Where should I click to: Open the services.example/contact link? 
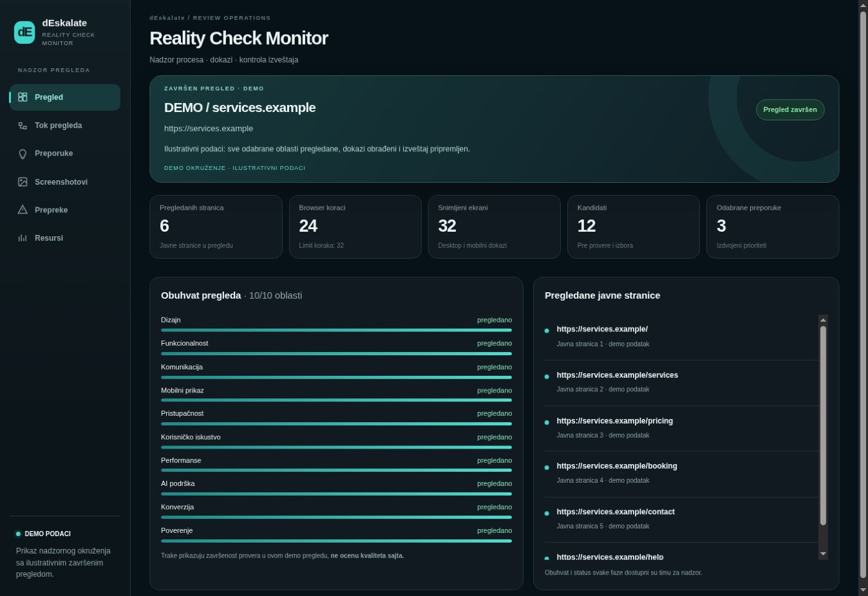pos(616,512)
